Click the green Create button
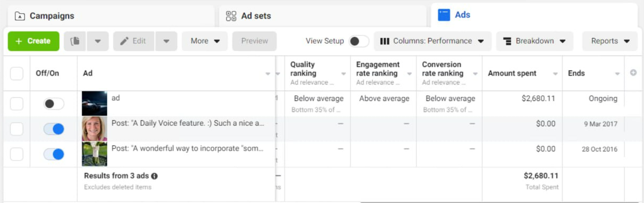This screenshot has width=644, height=203. pyautogui.click(x=33, y=41)
